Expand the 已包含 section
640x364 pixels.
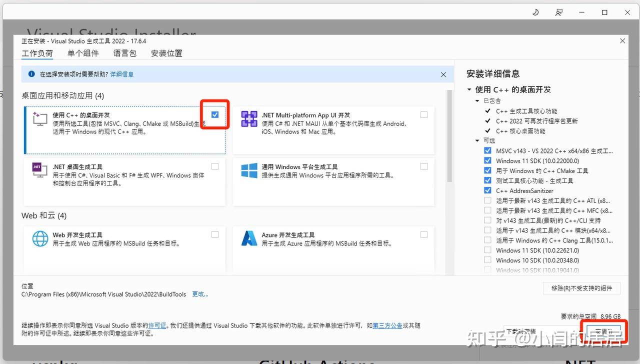pos(477,100)
